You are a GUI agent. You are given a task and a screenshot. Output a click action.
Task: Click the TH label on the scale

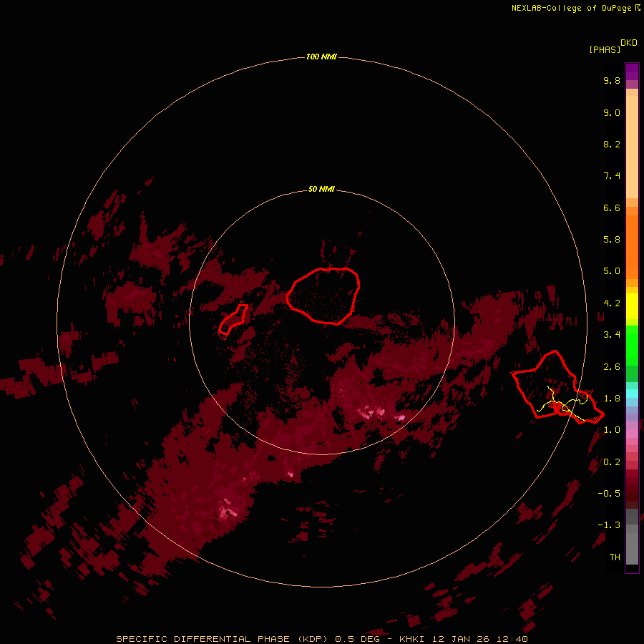(615, 557)
